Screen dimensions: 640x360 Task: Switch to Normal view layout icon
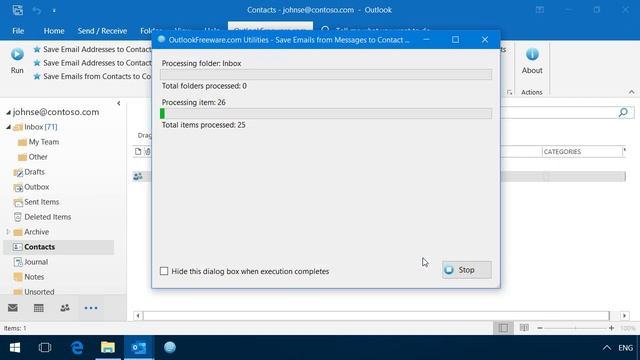[503, 328]
